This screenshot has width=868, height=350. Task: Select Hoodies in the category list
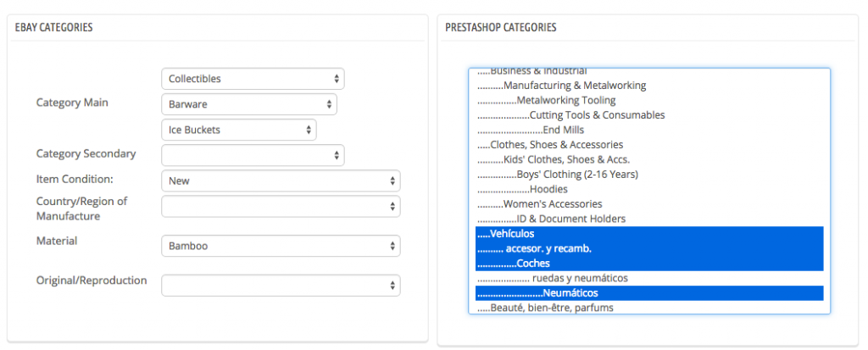click(649, 189)
